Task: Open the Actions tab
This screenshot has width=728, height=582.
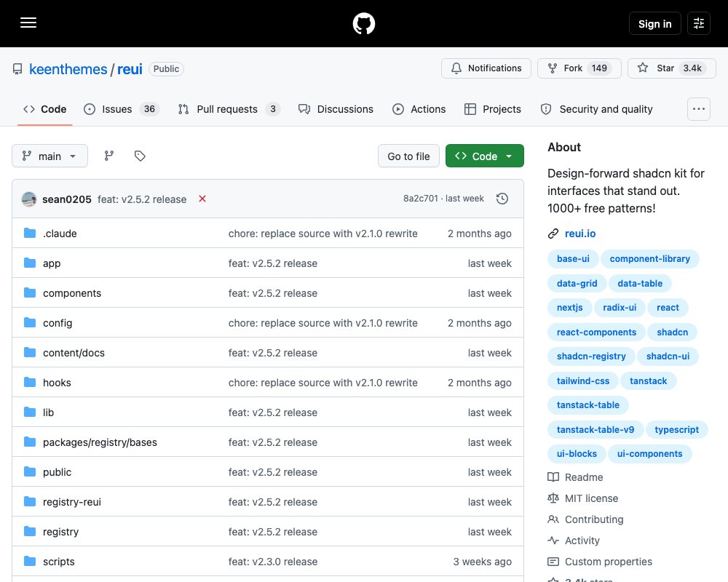Action: (x=419, y=109)
